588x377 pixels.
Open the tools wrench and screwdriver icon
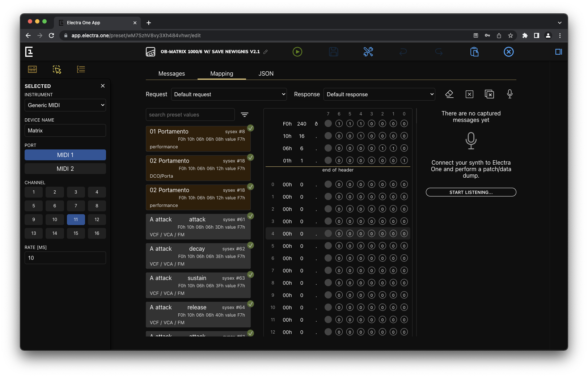[368, 52]
